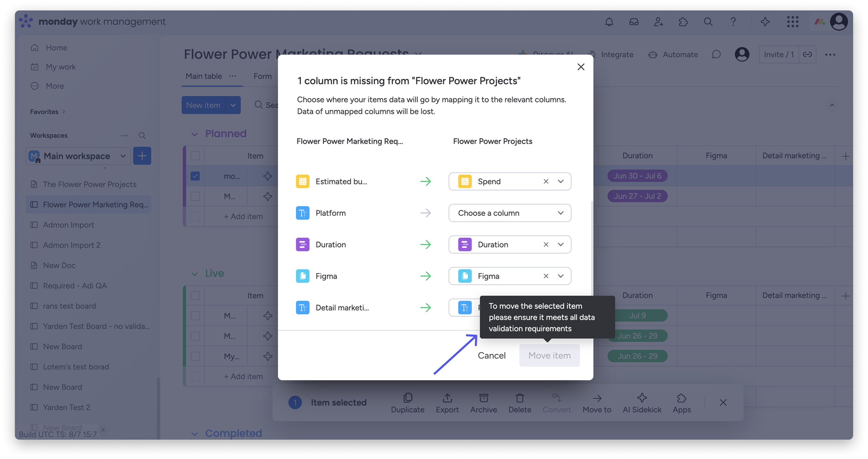The image size is (868, 459).
Task: Search workspaces with sidebar magnifier
Action: pos(142,135)
